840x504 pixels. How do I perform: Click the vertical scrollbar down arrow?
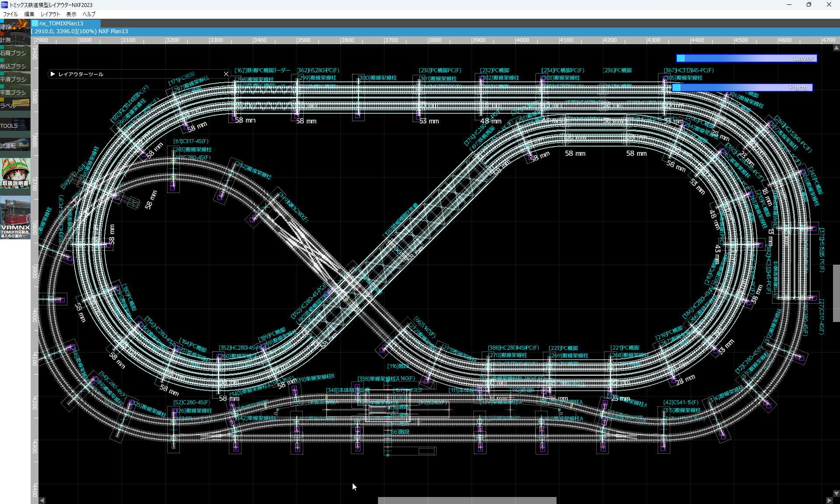[x=836, y=493]
